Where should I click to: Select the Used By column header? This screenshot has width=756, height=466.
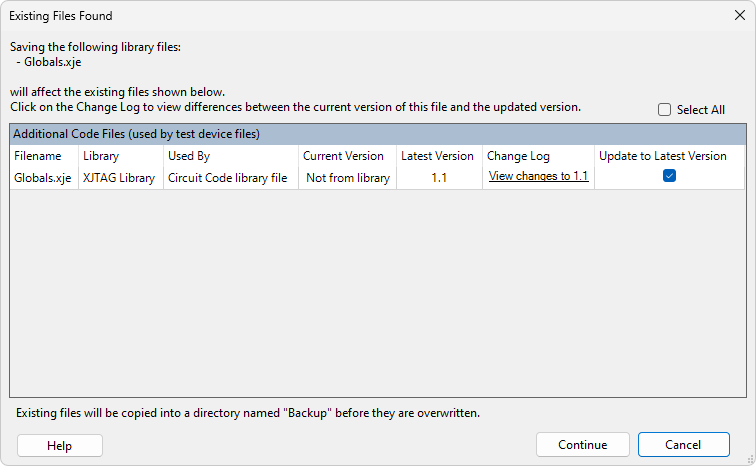point(189,156)
